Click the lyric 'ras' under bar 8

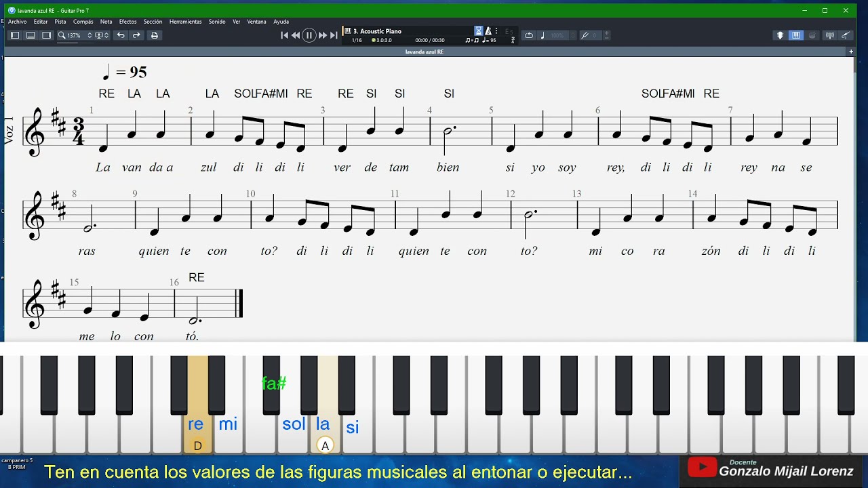[87, 251]
